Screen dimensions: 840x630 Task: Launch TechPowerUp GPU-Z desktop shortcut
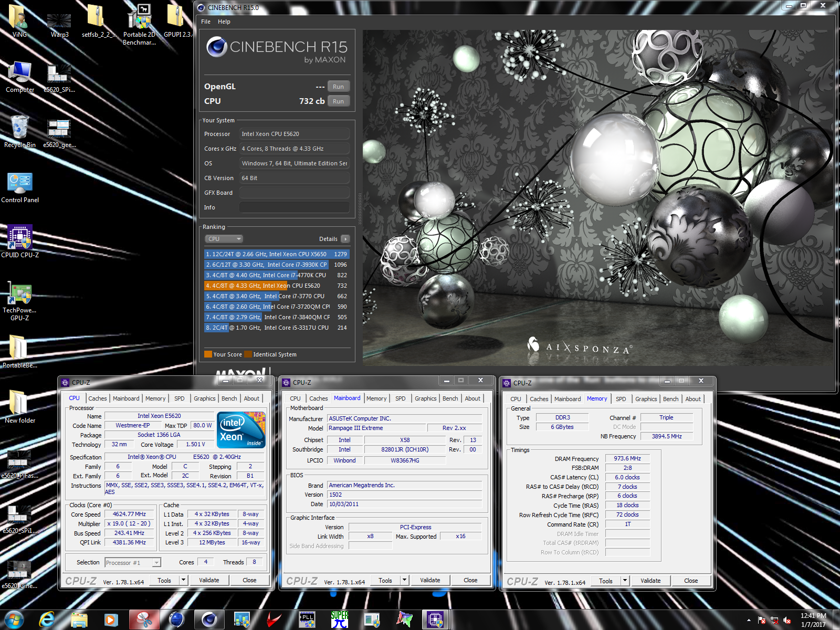click(20, 300)
